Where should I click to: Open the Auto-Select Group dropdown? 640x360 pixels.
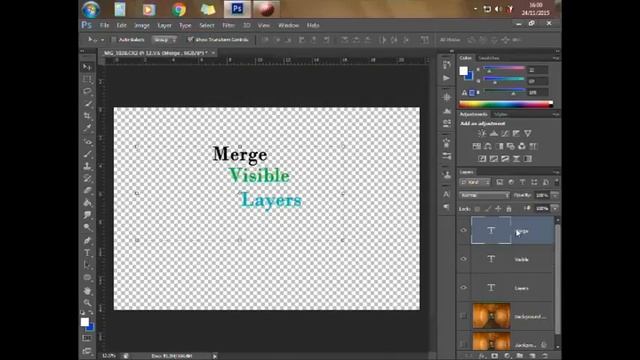164,40
